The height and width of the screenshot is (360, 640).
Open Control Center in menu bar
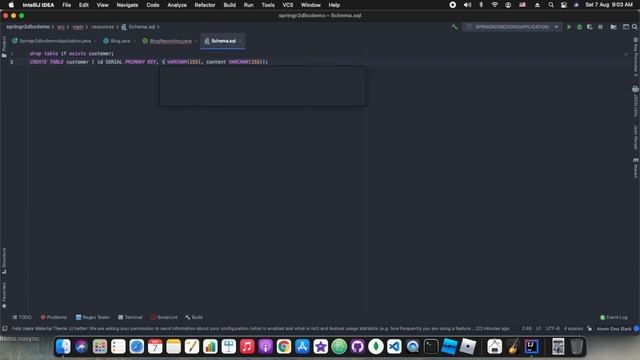[x=564, y=5]
